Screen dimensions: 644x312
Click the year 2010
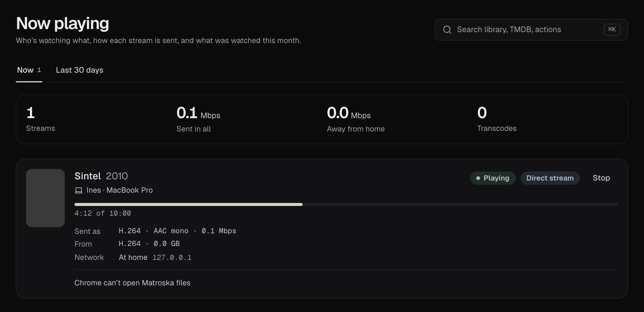[117, 176]
